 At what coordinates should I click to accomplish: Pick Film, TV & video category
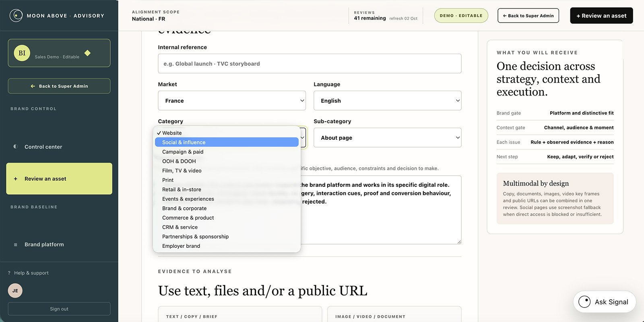227,171
